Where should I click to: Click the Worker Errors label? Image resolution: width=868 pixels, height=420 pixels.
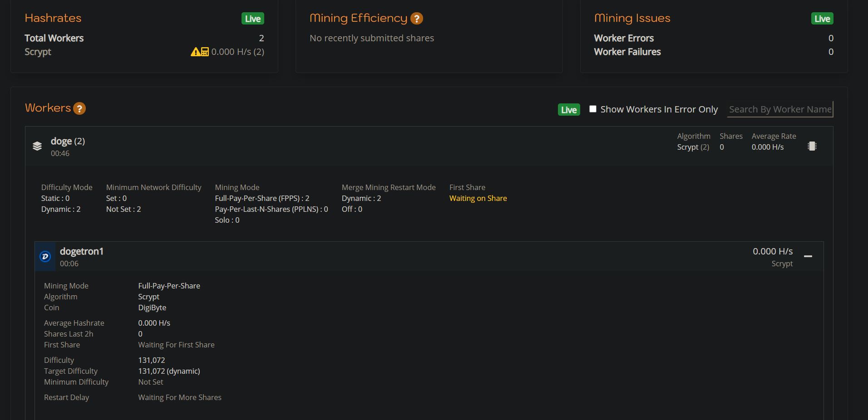[624, 38]
